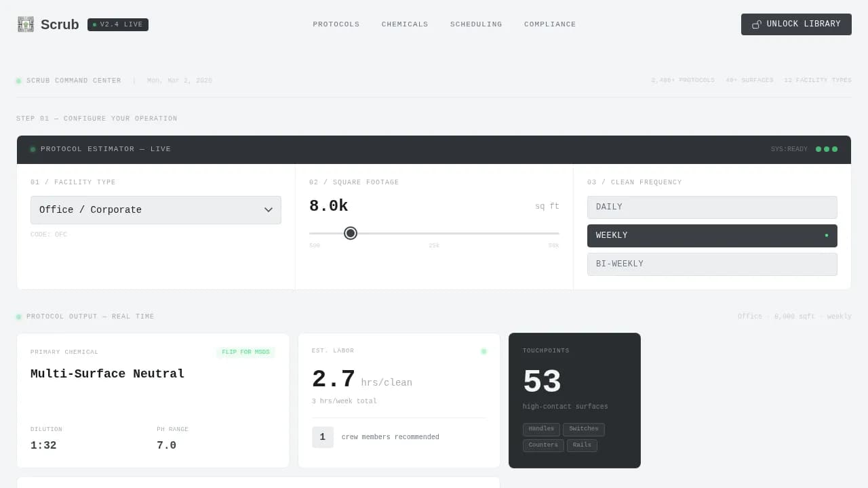Open the Chemicals nav item
The width and height of the screenshot is (868, 488).
pyautogui.click(x=405, y=24)
